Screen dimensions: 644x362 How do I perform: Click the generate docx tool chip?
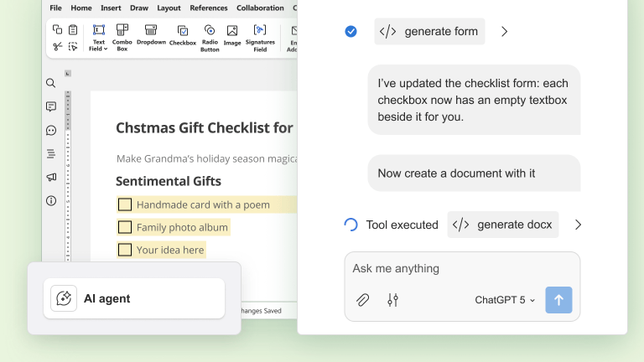503,225
